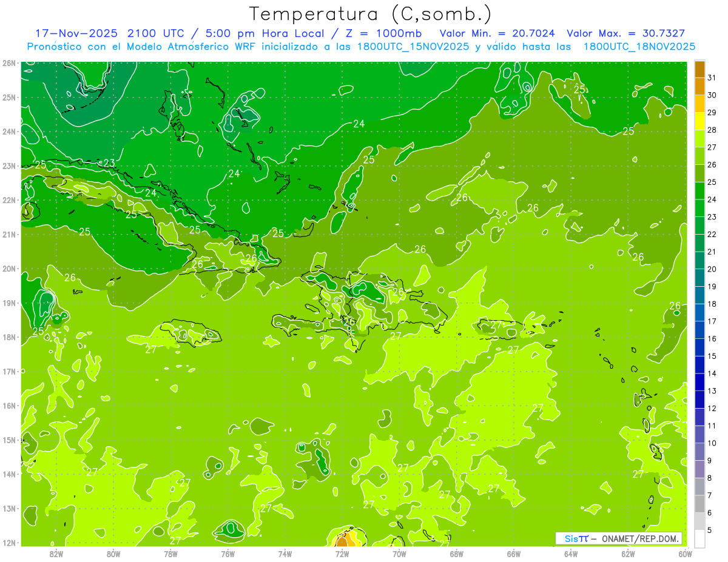Screen dimensions: 728x562
Task: Pick the orange color scale band between 29 and 30
Action: (x=699, y=104)
